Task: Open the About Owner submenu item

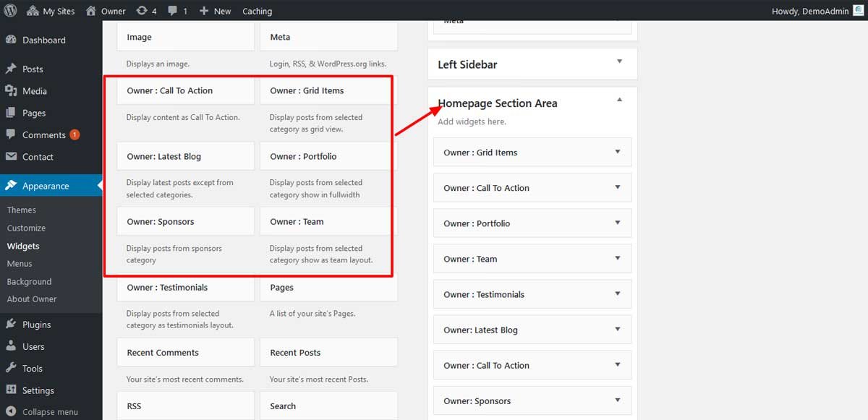Action: tap(31, 299)
